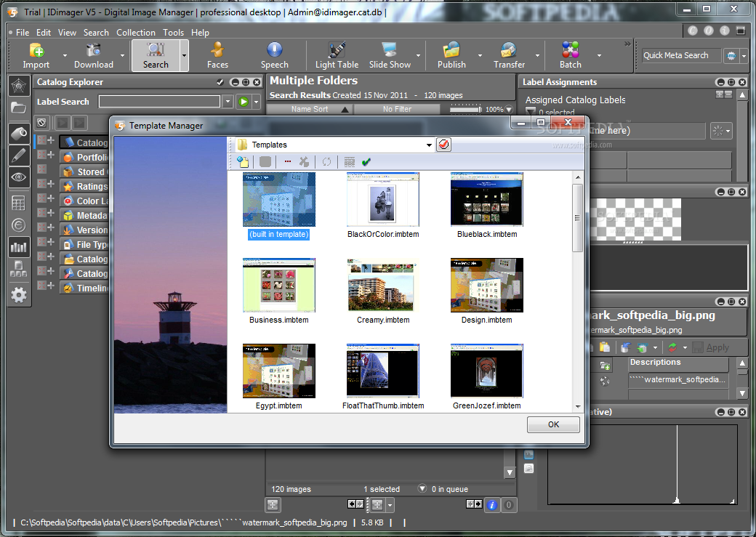
Task: Click the copyright icon in left sidebar
Action: pos(18,225)
